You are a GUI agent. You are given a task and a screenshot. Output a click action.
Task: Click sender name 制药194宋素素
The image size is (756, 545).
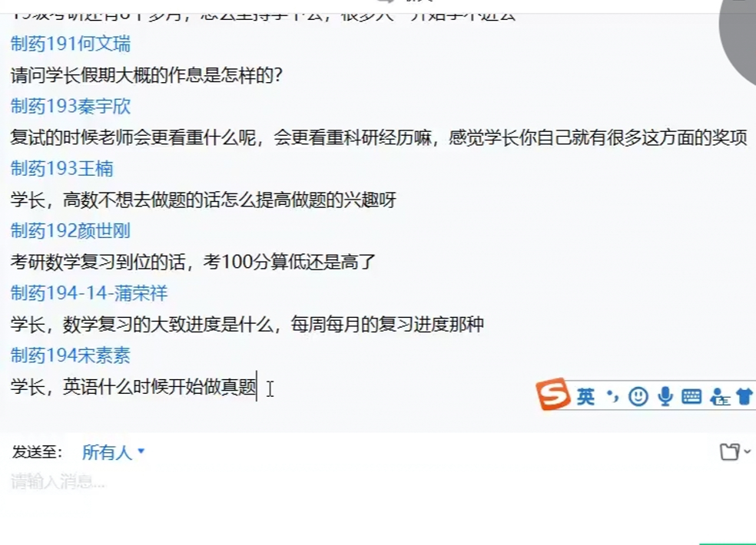coord(71,355)
